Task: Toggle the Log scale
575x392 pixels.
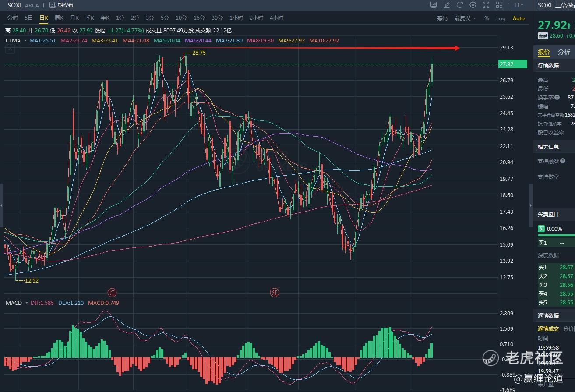Action: click(501, 18)
